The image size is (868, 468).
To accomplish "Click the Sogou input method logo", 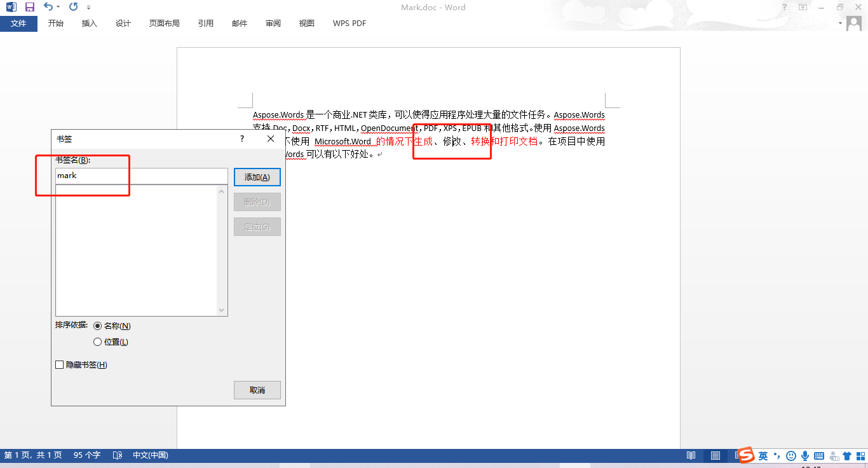I will tap(745, 455).
